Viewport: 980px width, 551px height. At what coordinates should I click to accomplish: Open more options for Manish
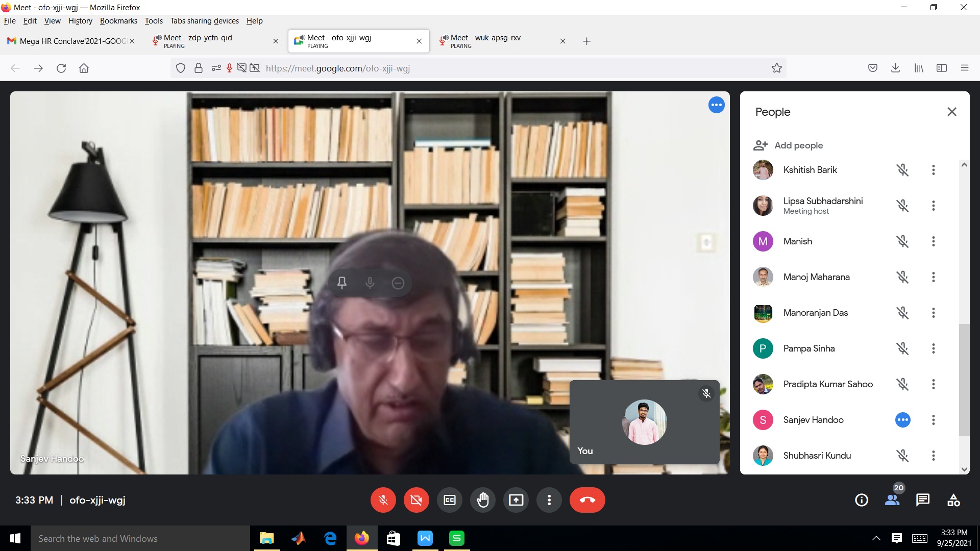click(x=933, y=241)
